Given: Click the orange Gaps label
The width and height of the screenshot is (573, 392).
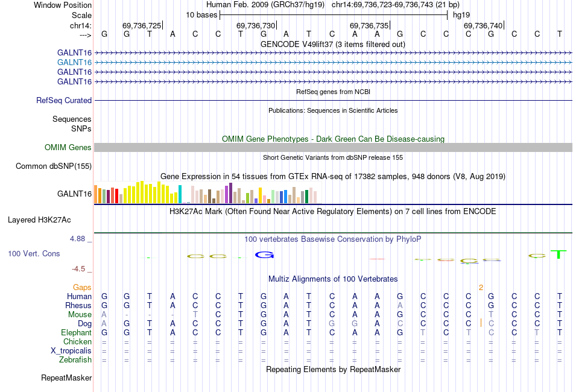Looking at the screenshot, I should coord(82,288).
